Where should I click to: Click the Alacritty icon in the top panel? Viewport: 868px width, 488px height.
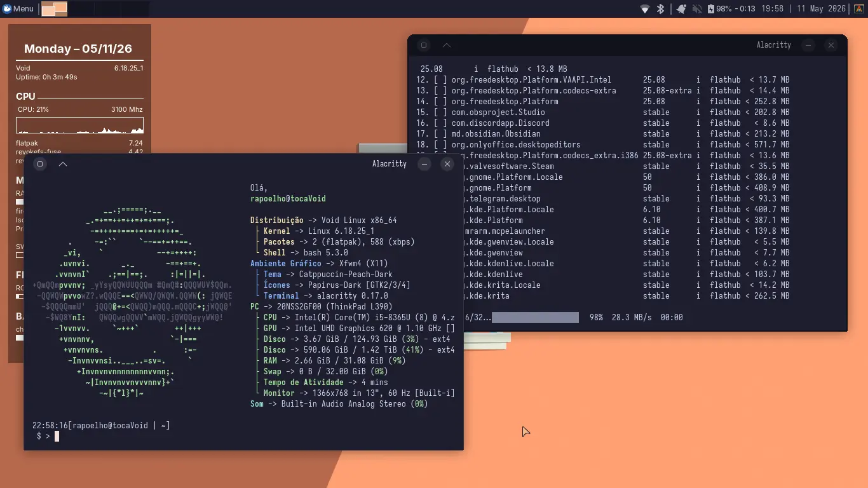point(858,9)
